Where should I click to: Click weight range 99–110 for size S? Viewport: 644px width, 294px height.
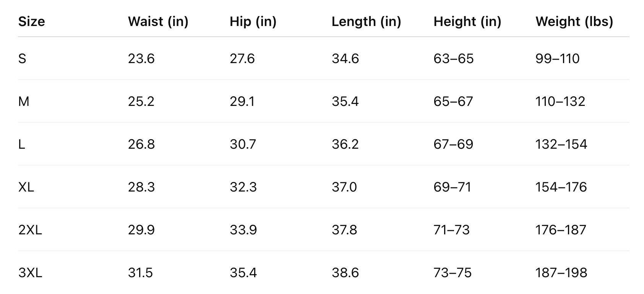557,58
